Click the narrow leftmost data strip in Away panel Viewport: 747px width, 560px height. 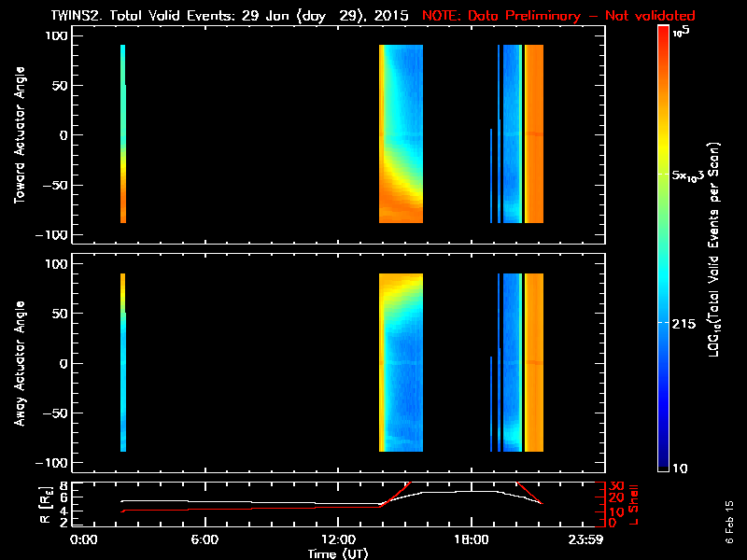pyautogui.click(x=122, y=362)
